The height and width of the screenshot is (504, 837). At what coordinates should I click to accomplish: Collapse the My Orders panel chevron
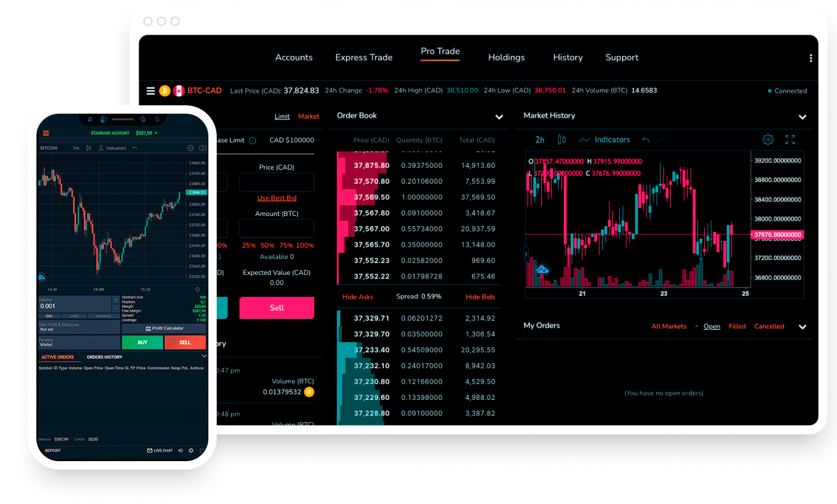[802, 327]
